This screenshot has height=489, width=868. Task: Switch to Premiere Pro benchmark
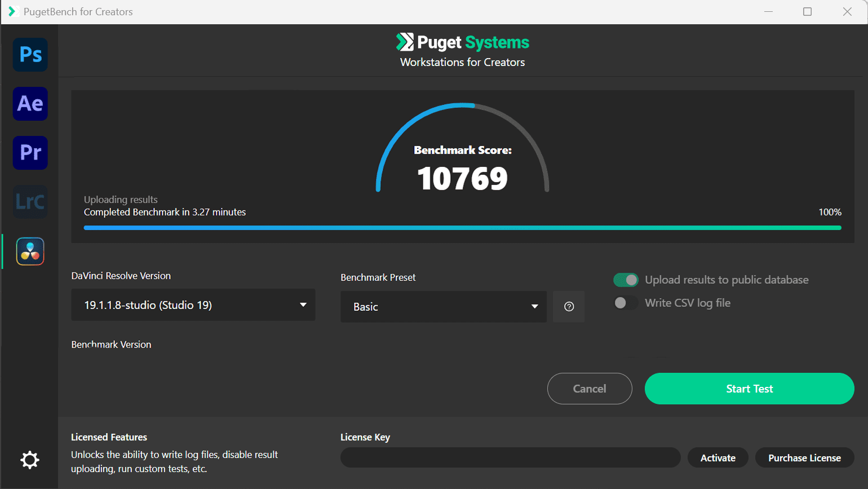(30, 153)
